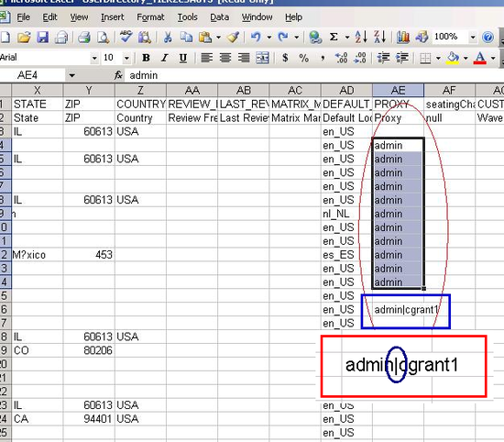
Task: Click the Save floppy disk icon
Action: pos(42,38)
